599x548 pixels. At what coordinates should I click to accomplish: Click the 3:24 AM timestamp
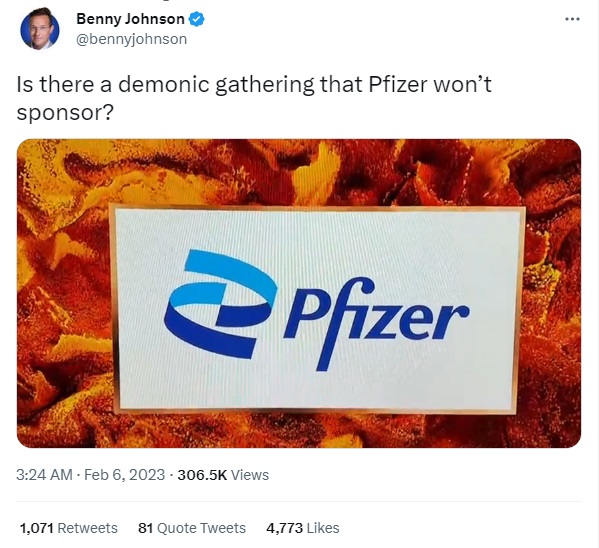44,475
